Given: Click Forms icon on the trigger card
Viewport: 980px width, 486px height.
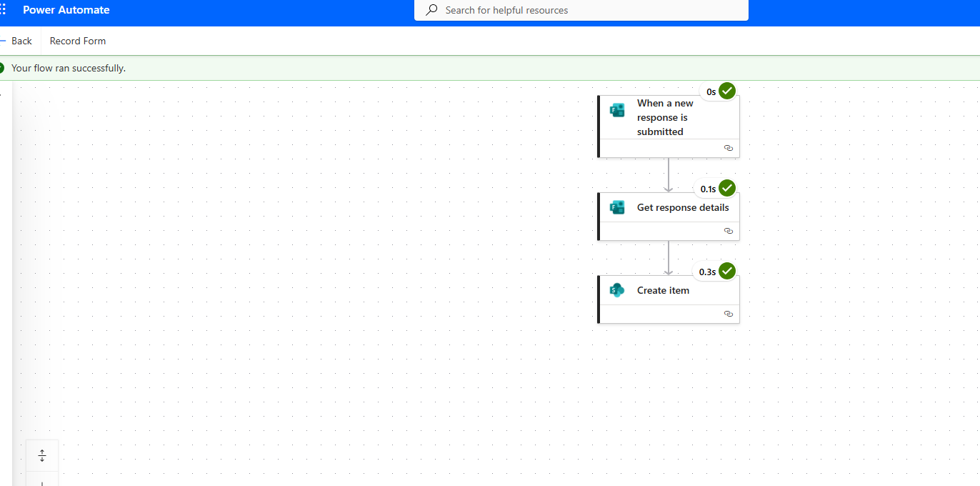Looking at the screenshot, I should 617,110.
